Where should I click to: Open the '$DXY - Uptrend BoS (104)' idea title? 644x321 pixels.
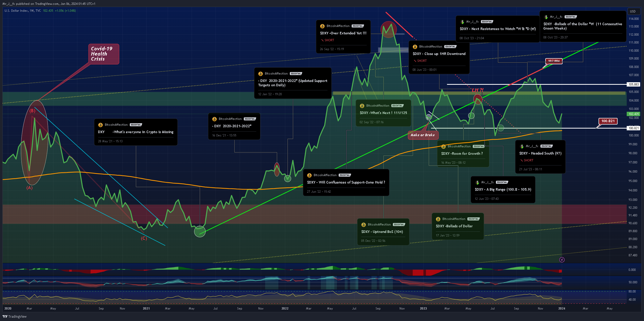(382, 232)
